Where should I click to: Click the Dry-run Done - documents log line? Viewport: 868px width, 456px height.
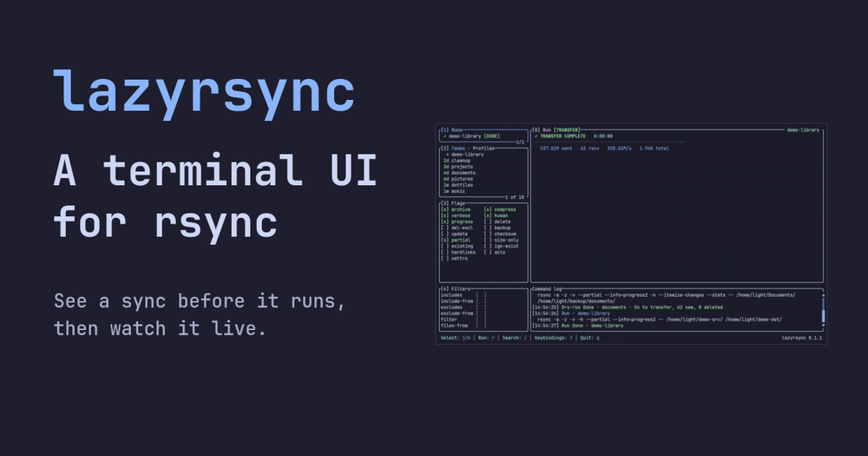[641, 307]
